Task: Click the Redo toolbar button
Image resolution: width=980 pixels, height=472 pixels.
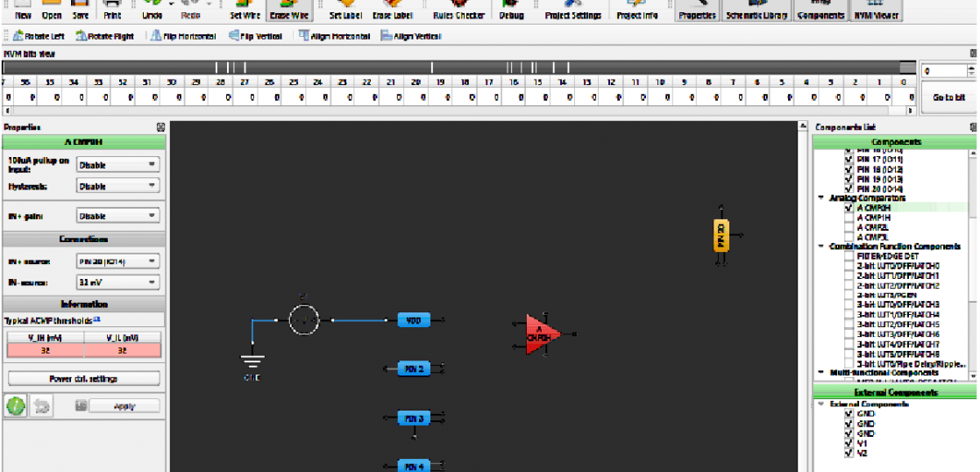Action: [190, 11]
